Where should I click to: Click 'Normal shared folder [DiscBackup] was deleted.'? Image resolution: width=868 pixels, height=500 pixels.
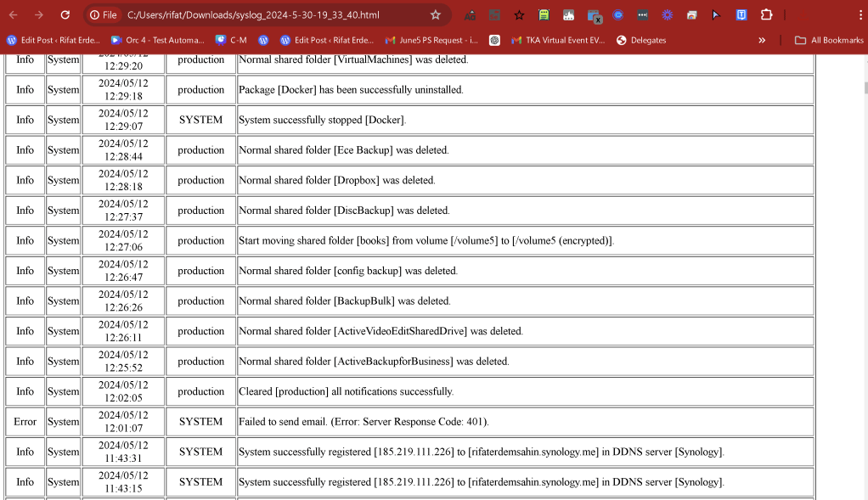(344, 211)
